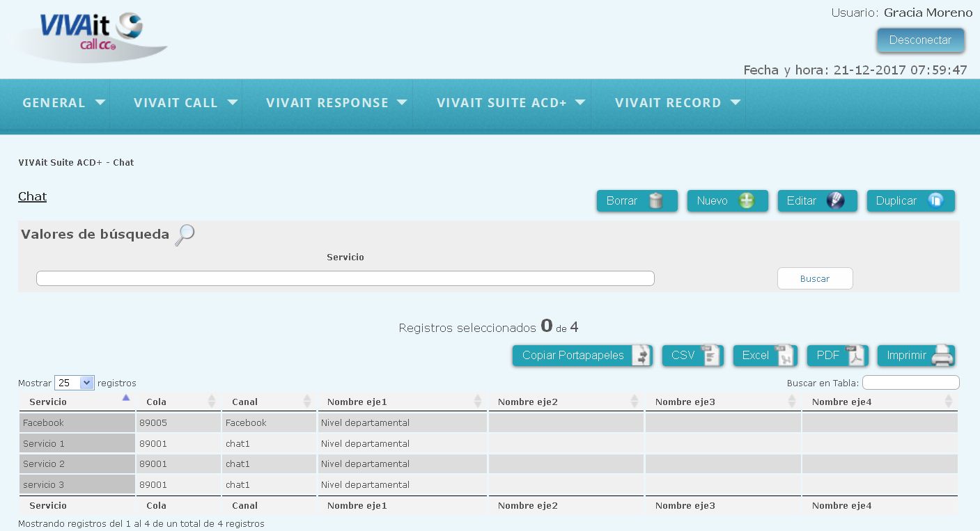Sort table by Cola column arrows
The width and height of the screenshot is (980, 531).
tap(212, 402)
